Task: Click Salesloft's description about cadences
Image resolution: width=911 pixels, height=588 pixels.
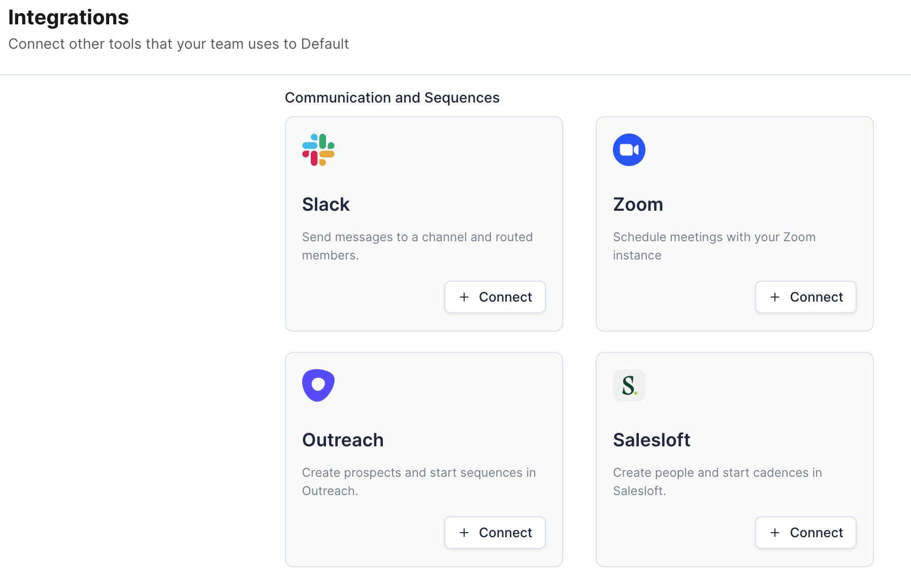Action: [717, 482]
